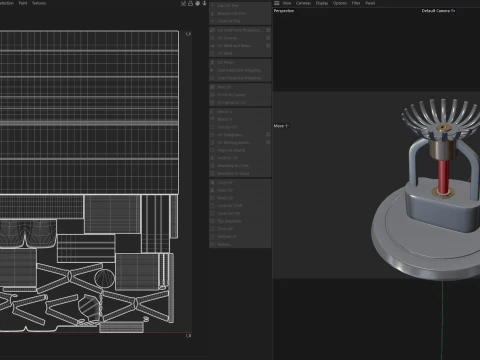Viewport: 480px width, 360px height.
Task: Open the viewport Options menu
Action: tap(340, 3)
